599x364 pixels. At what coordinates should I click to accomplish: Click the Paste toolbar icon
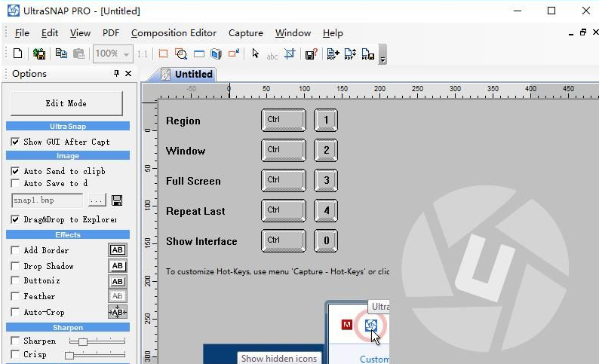[x=78, y=54]
